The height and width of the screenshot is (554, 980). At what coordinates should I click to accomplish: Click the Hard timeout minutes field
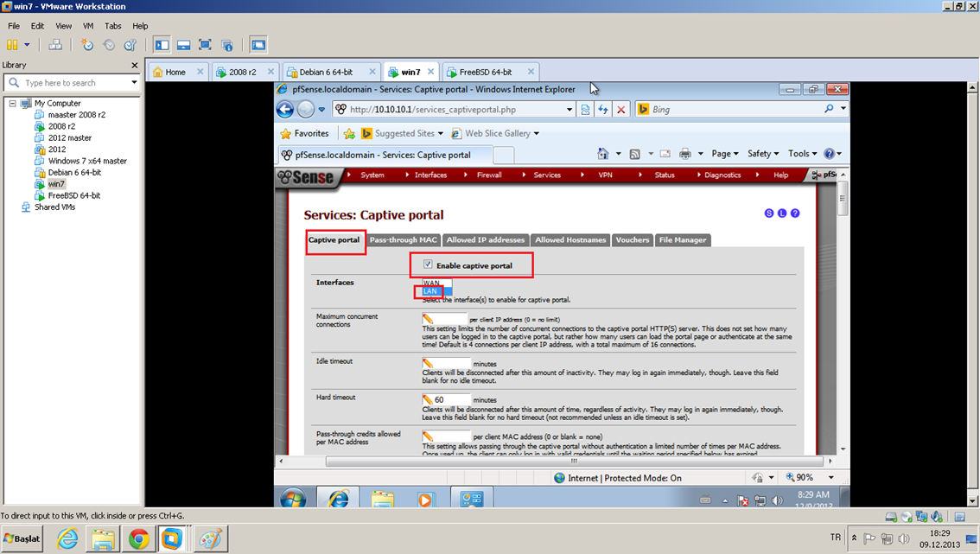coord(446,399)
